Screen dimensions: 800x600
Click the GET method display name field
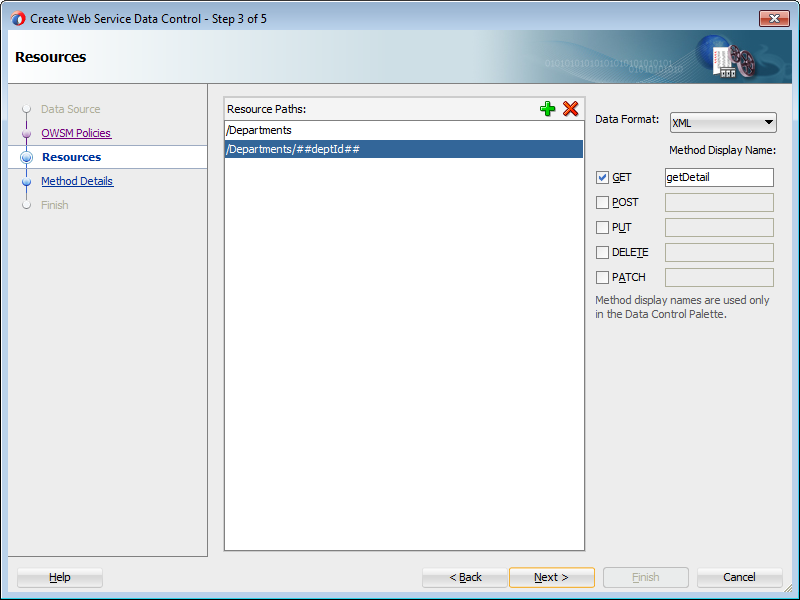point(719,178)
